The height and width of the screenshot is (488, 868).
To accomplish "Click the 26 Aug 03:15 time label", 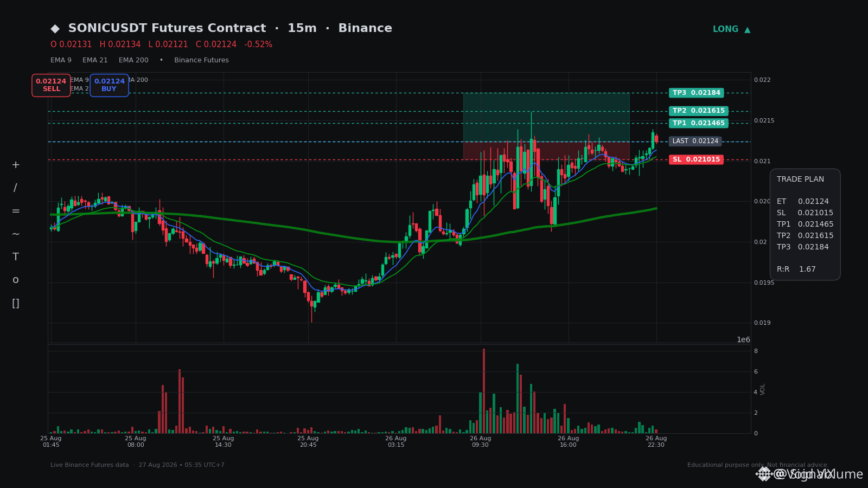I will (x=396, y=442).
